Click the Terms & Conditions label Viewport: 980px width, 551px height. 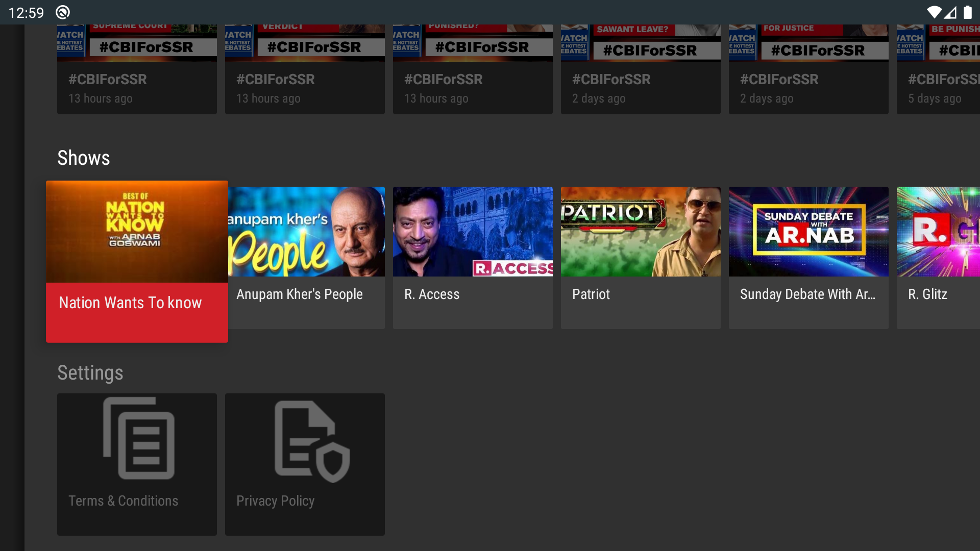click(123, 500)
